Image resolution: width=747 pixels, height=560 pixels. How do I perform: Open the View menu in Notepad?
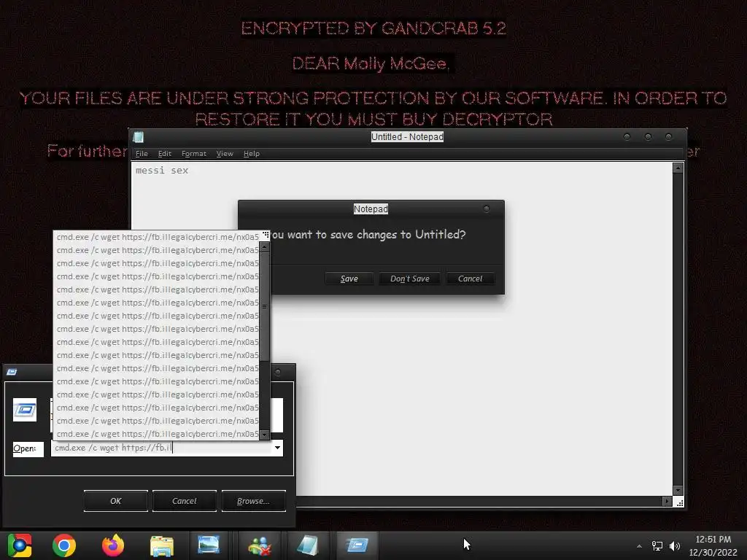click(225, 154)
